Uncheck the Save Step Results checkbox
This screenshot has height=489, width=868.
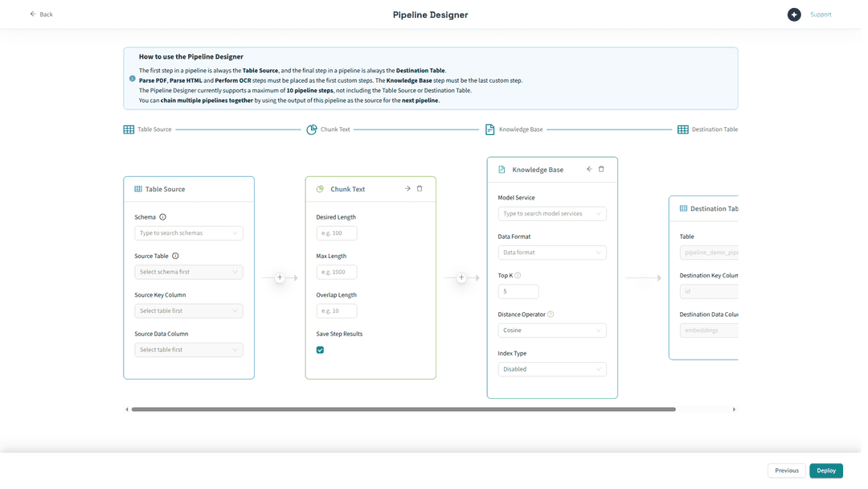coord(320,350)
